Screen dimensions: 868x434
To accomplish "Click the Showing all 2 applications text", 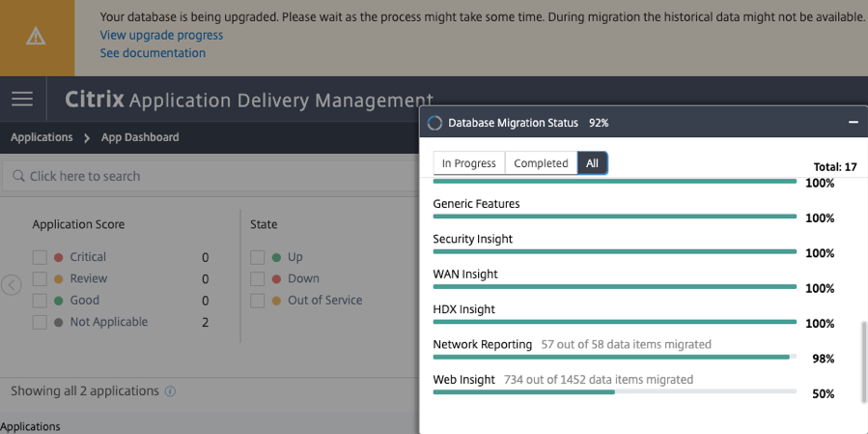I will pos(85,391).
